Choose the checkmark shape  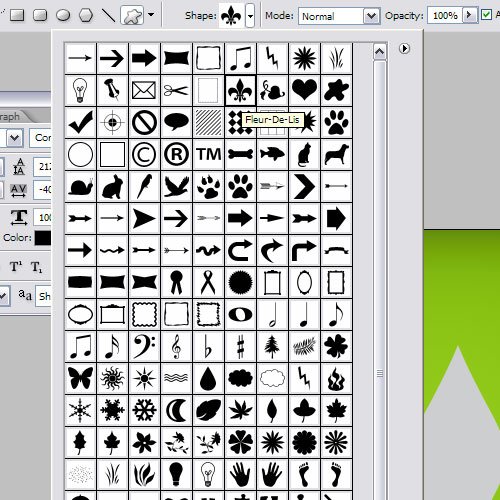[x=80, y=122]
